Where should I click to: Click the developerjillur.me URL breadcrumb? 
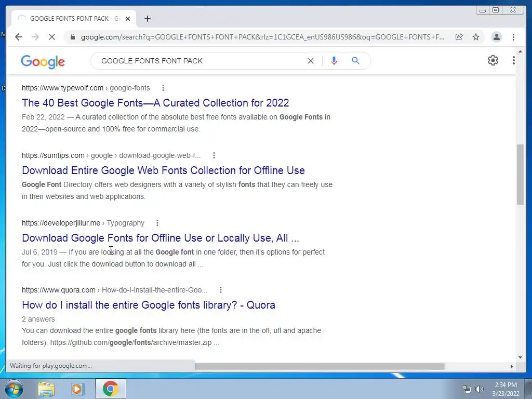click(83, 223)
